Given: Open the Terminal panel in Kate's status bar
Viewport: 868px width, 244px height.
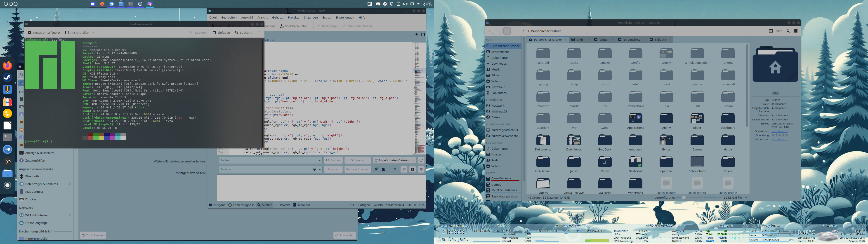Looking at the screenshot, I should [302, 204].
